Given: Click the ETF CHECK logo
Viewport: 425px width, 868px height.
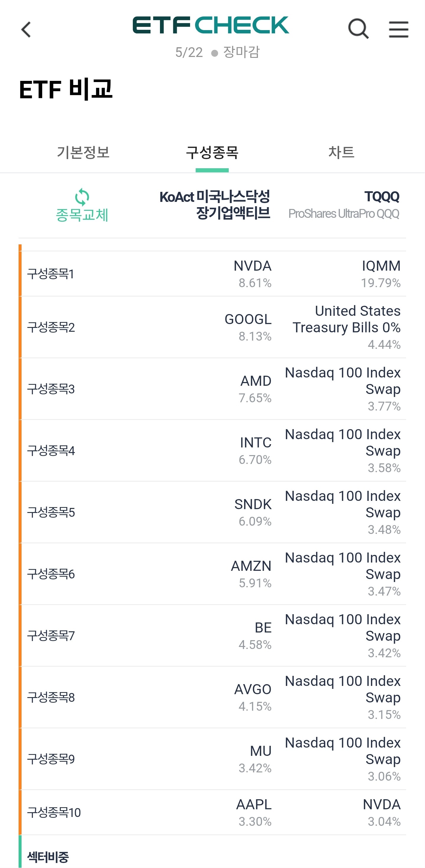Looking at the screenshot, I should (211, 25).
